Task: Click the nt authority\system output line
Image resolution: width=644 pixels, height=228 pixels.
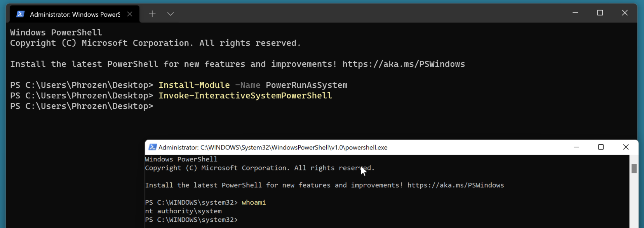Action: (x=183, y=211)
